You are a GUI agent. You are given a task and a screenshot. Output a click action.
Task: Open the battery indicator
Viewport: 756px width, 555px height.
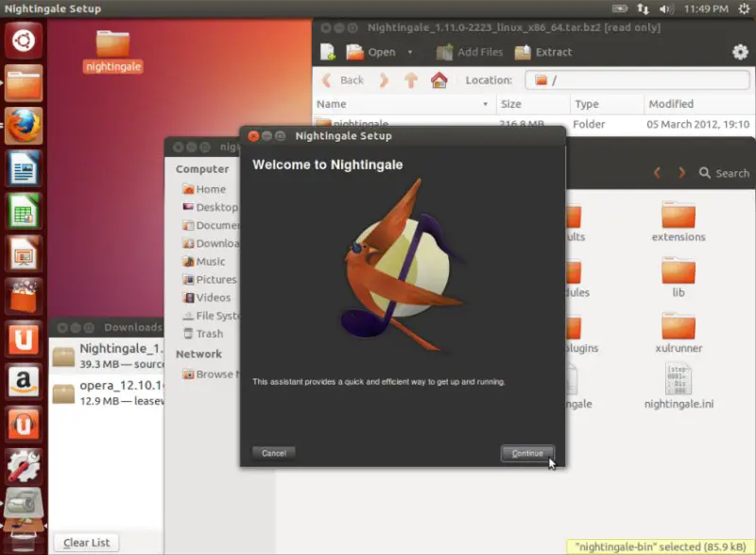pos(620,9)
